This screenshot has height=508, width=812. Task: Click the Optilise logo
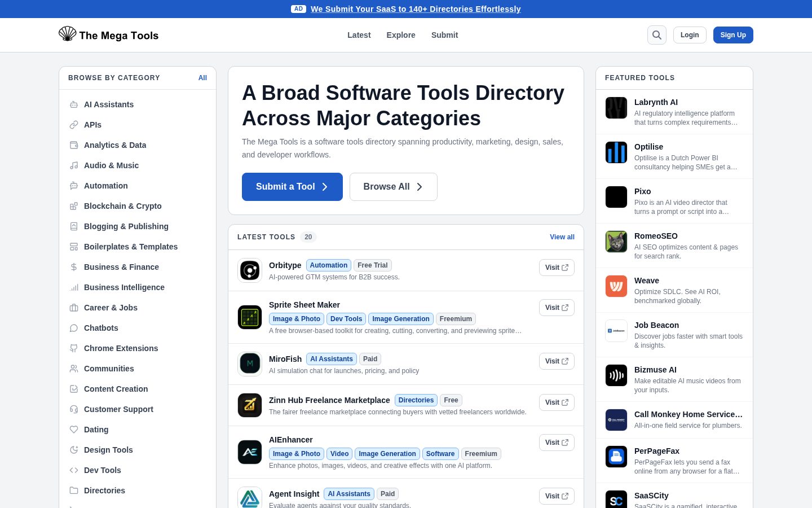[x=616, y=152]
